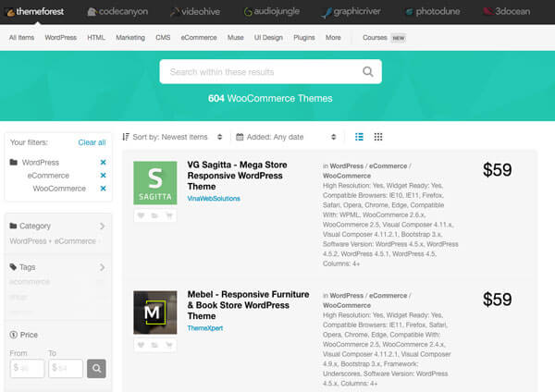This screenshot has width=555, height=392.
Task: Click the price From input field
Action: click(x=27, y=368)
